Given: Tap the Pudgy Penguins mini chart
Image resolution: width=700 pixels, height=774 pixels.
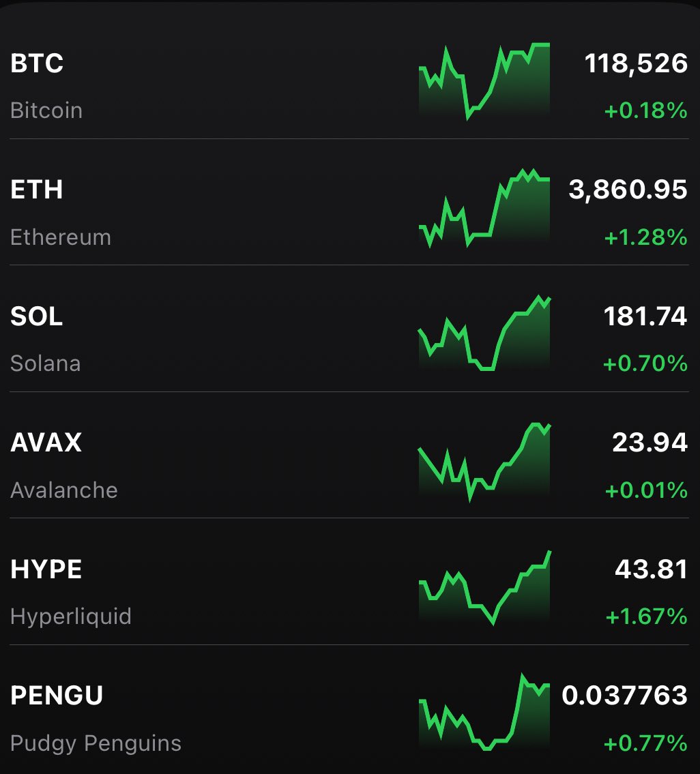Looking at the screenshot, I should (x=484, y=712).
